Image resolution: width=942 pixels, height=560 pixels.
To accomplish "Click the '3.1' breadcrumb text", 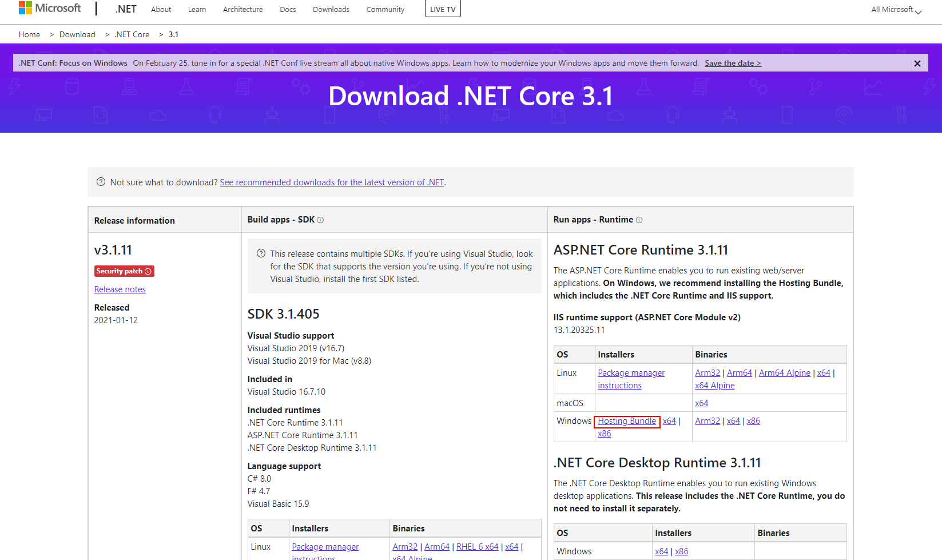I will 173,34.
